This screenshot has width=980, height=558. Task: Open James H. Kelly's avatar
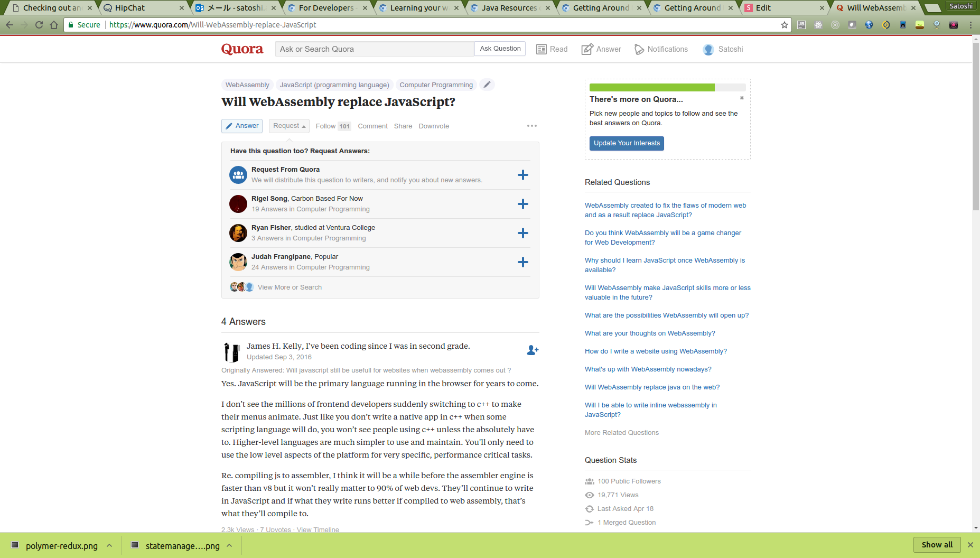(x=231, y=352)
